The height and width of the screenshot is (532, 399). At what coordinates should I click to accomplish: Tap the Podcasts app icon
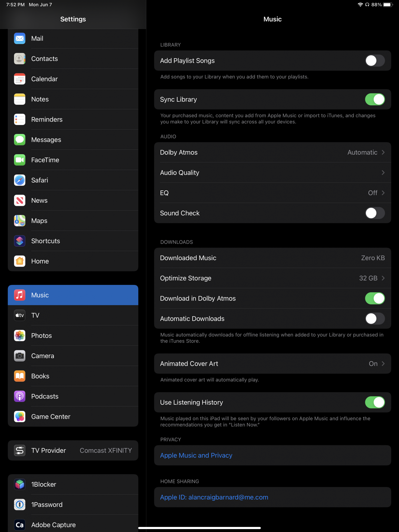pos(20,396)
